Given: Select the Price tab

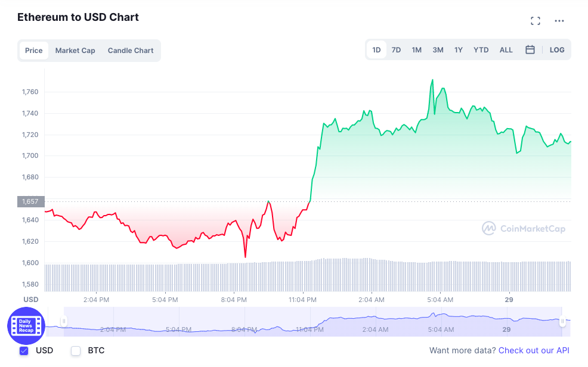Looking at the screenshot, I should [x=34, y=51].
